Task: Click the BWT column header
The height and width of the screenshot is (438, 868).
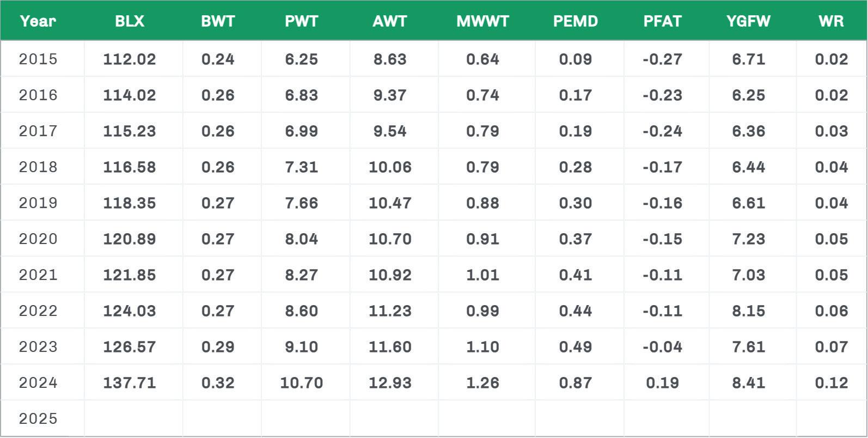Action: 218,21
